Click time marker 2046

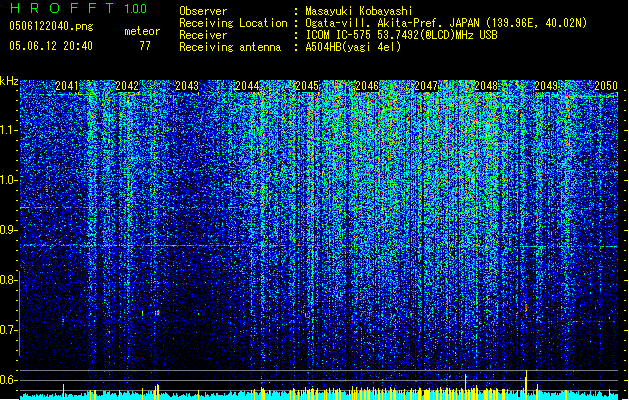coord(367,86)
